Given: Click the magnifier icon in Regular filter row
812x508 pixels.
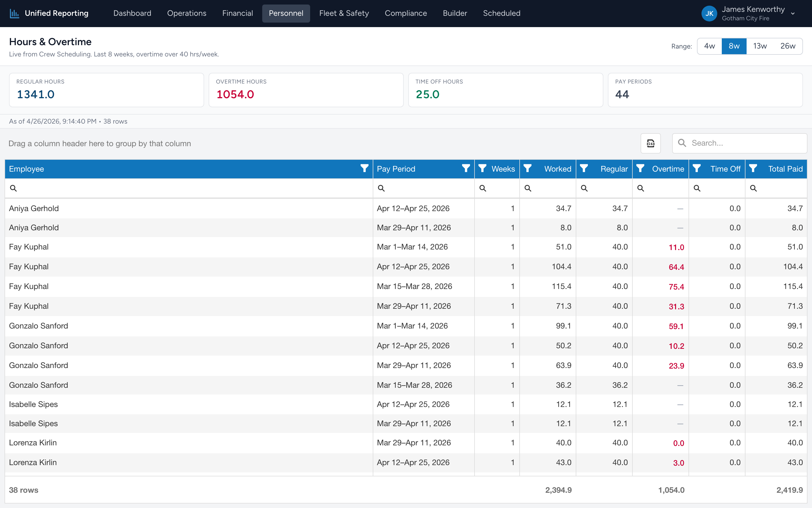Looking at the screenshot, I should click(584, 188).
